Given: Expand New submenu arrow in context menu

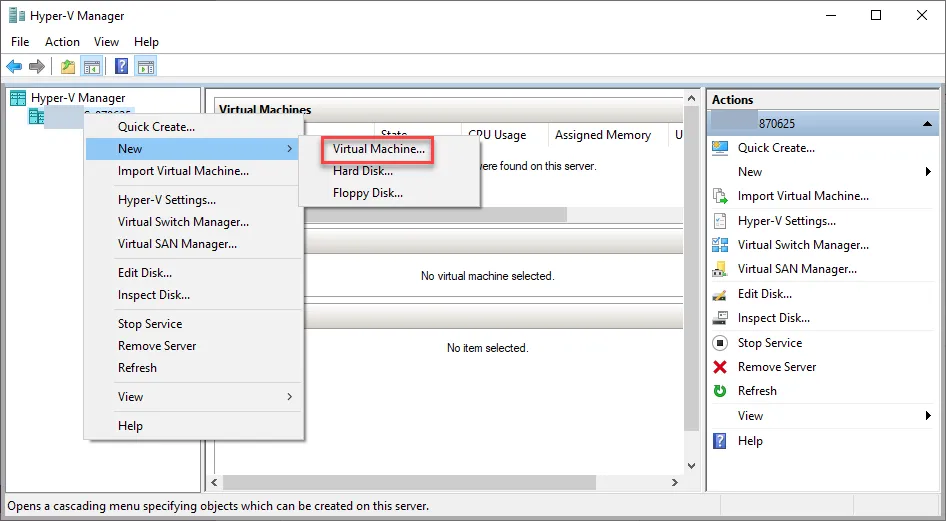Looking at the screenshot, I should coord(290,148).
